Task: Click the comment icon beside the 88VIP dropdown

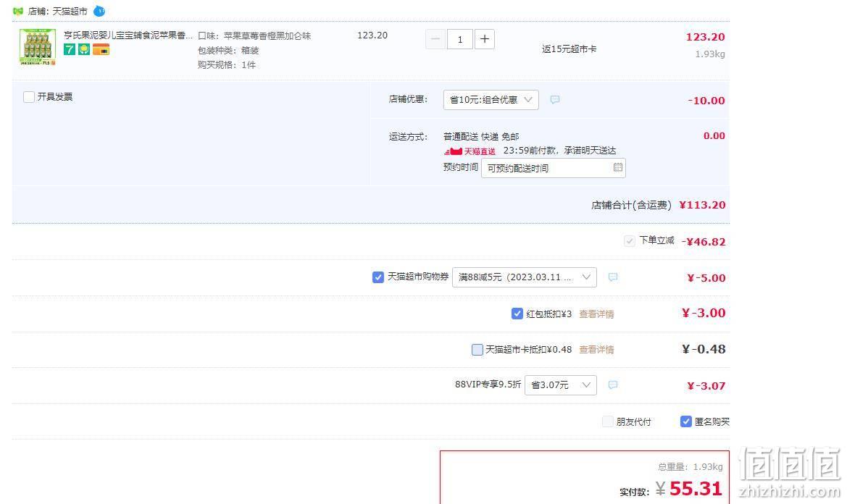Action: click(612, 385)
